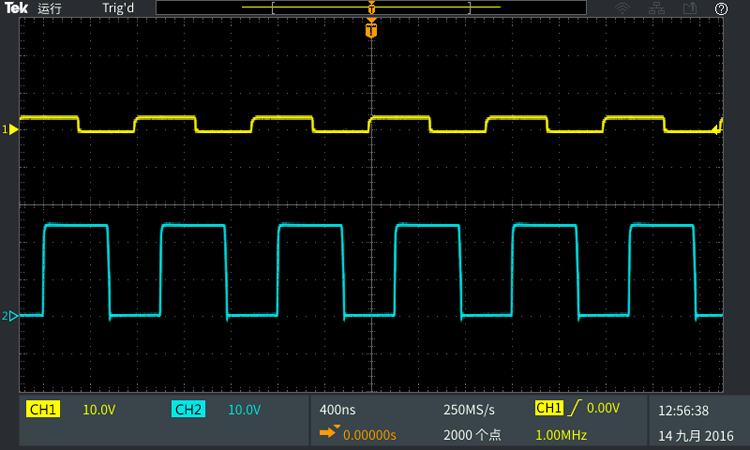750x450 pixels.
Task: Click the 1.00MHz trigger frequency readout
Action: 561,435
